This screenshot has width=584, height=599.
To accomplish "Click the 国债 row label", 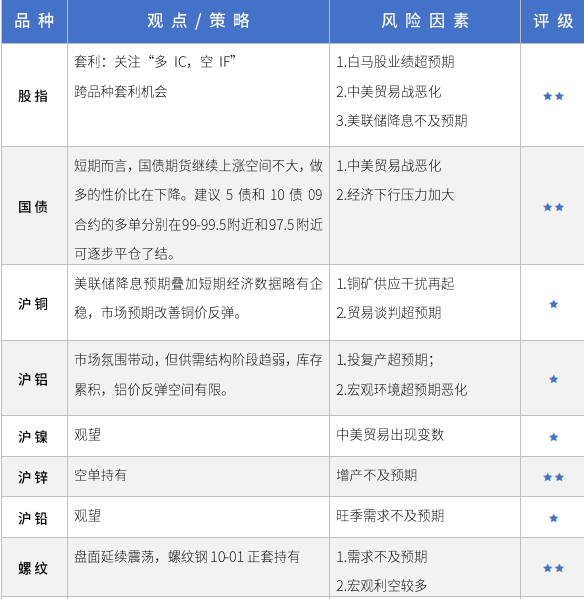I will [x=33, y=207].
